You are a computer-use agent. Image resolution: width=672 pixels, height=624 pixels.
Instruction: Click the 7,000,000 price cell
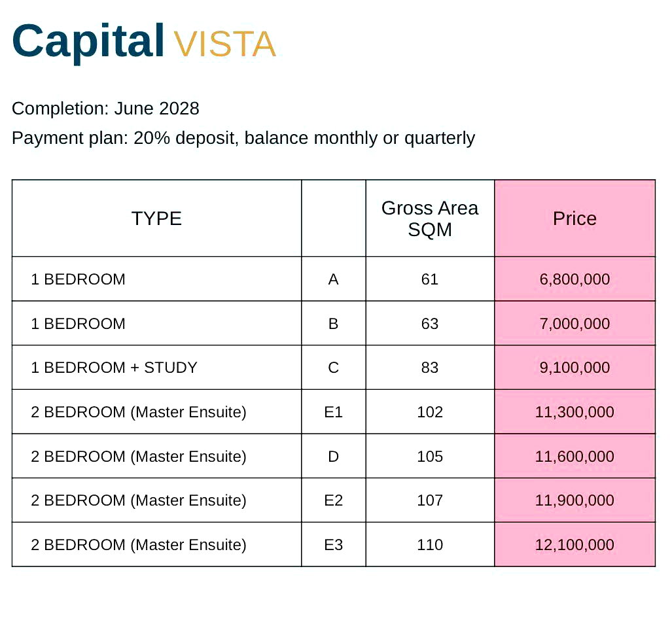point(575,323)
